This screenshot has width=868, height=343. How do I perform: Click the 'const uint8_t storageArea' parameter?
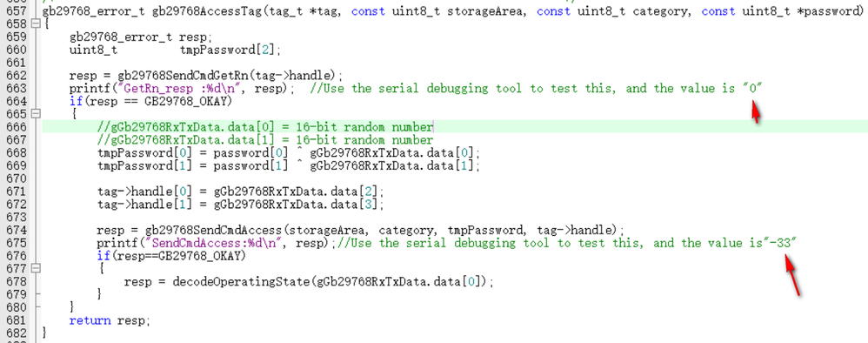click(437, 11)
